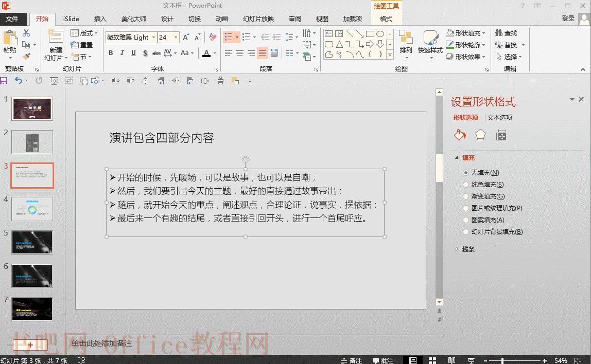Select 幻灯片背景填充 (Slide background fill)
The width and height of the screenshot is (591, 364).
tap(466, 232)
